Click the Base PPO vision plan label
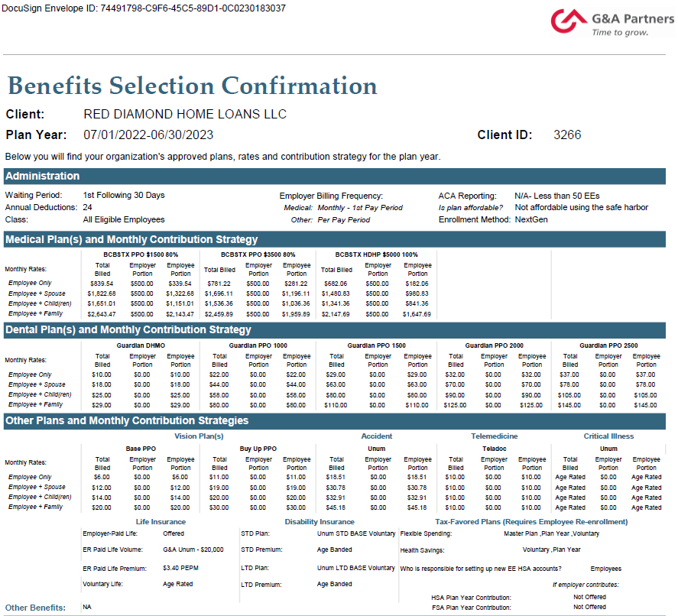This screenshot has height=616, width=678. point(141,449)
